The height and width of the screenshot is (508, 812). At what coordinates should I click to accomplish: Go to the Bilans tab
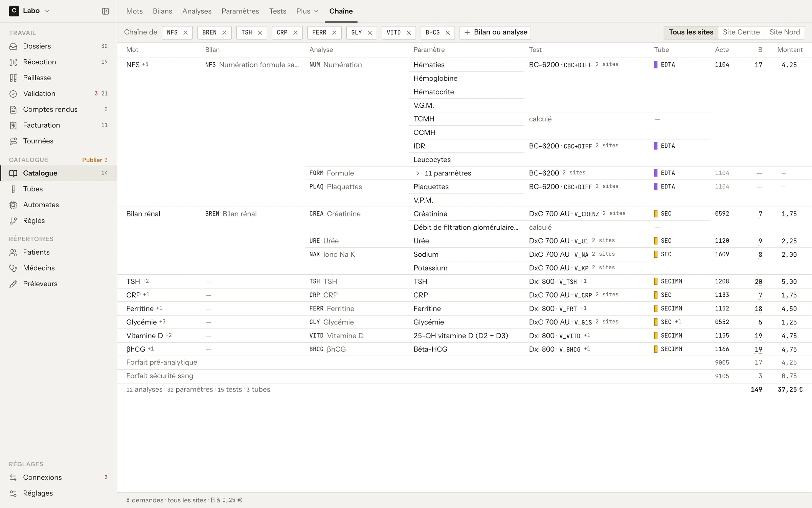[162, 11]
